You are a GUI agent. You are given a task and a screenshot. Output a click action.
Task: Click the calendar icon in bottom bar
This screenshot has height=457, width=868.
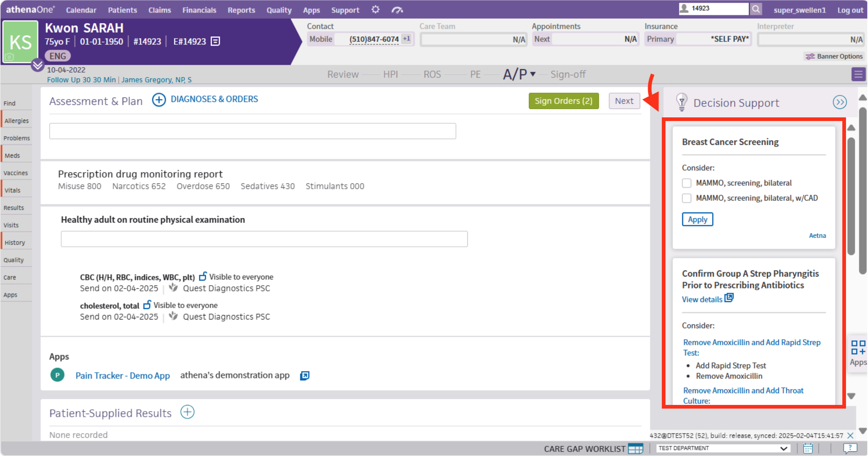tap(808, 448)
